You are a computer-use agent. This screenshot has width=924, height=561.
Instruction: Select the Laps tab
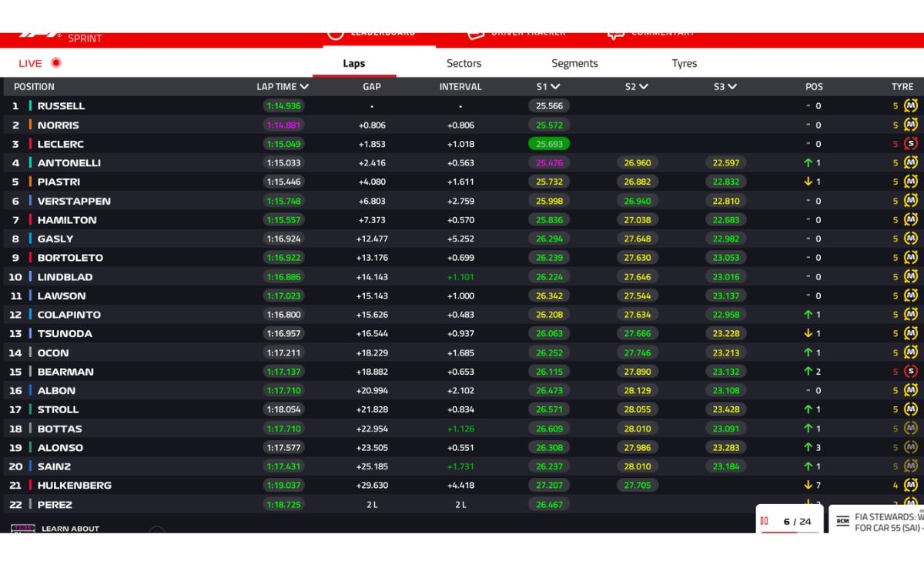coord(354,63)
